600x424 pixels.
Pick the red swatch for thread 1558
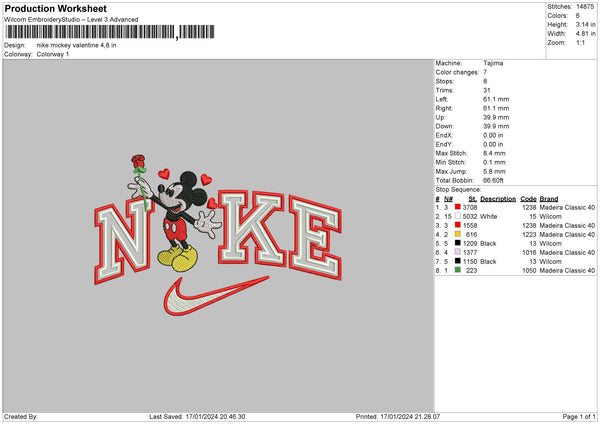(x=457, y=225)
